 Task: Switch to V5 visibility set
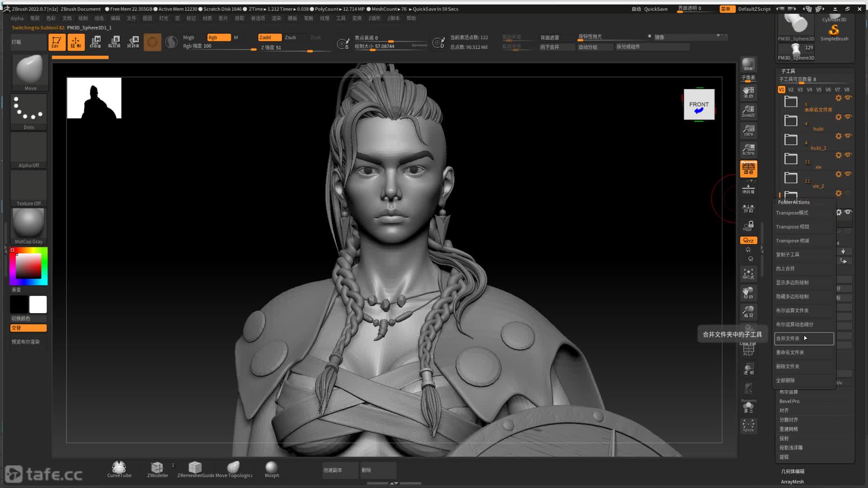(819, 89)
